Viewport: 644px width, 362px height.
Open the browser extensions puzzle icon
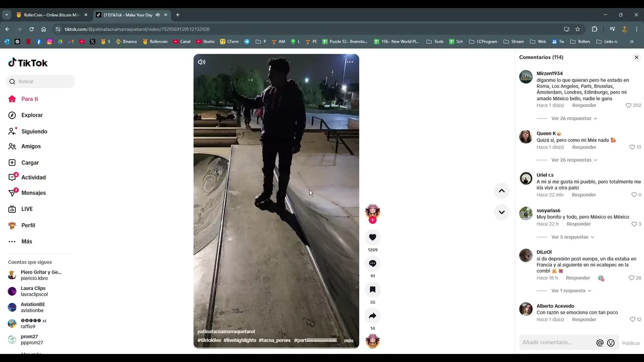point(594,29)
